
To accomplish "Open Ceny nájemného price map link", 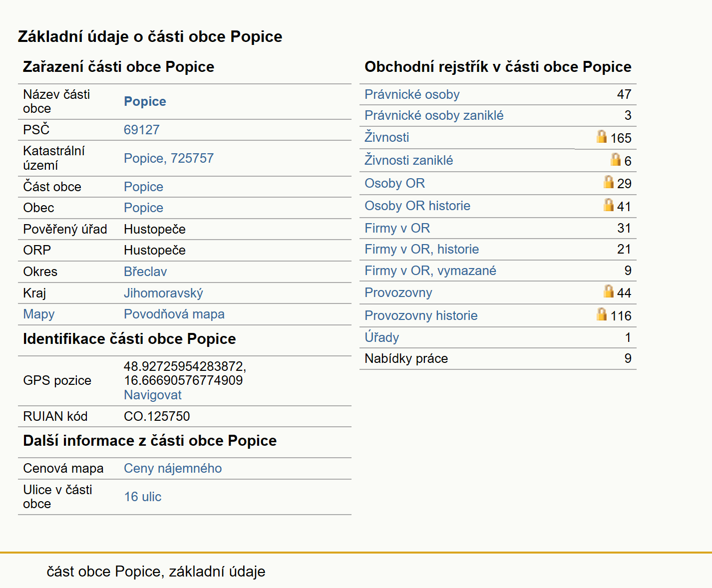I will pyautogui.click(x=173, y=468).
